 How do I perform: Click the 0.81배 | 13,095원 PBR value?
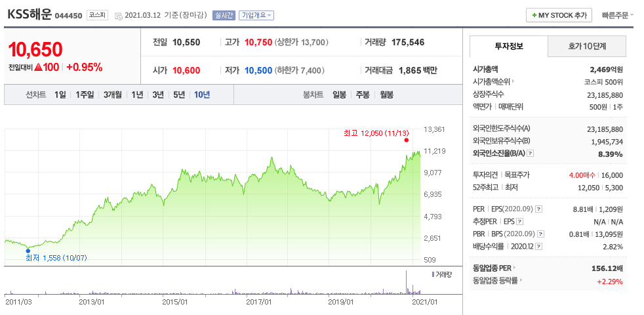596,234
